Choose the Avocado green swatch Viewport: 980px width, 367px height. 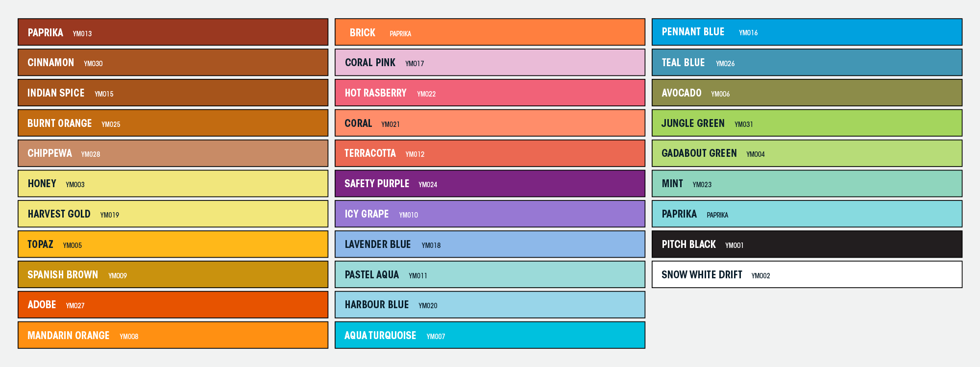tap(807, 93)
